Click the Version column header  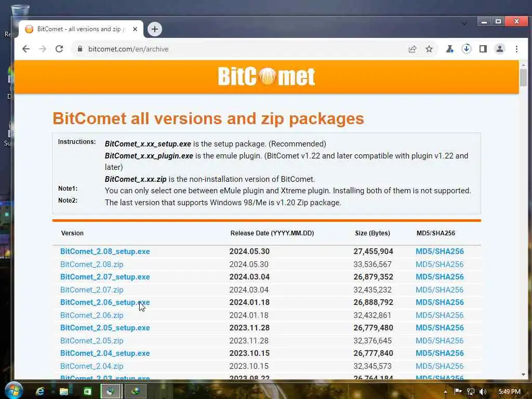point(72,233)
